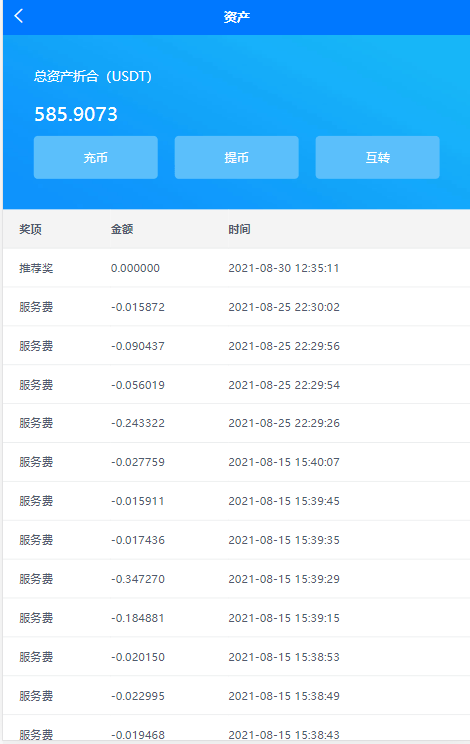Select amount -0.347270
This screenshot has width=470, height=744.
[x=138, y=579]
